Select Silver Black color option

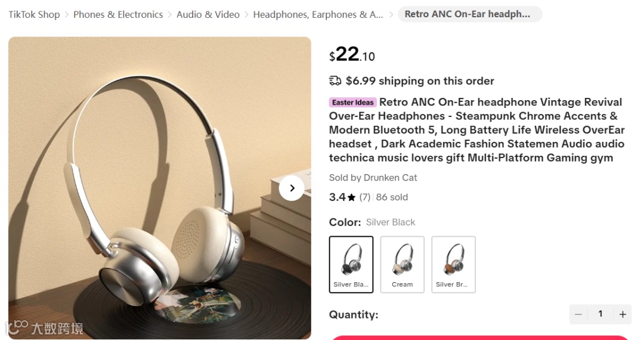[351, 264]
